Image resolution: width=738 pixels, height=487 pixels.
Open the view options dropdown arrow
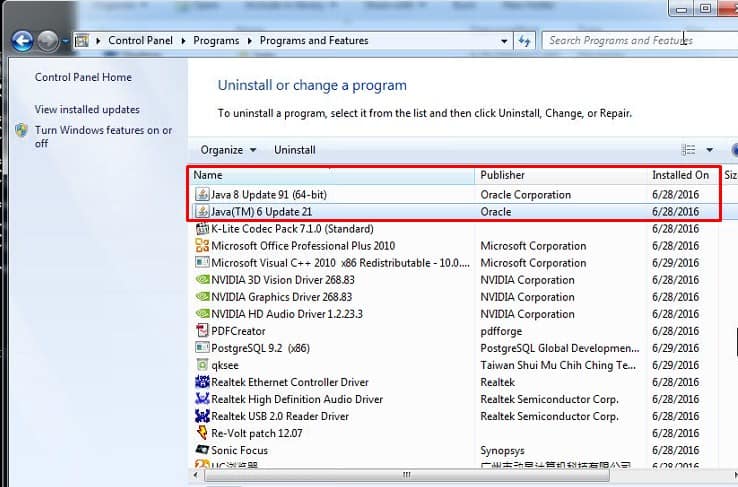709,150
